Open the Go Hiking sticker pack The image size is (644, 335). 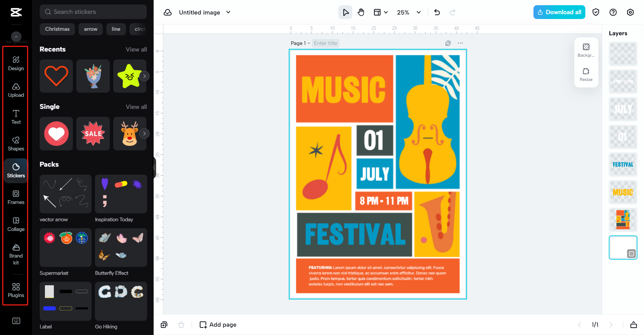[121, 301]
